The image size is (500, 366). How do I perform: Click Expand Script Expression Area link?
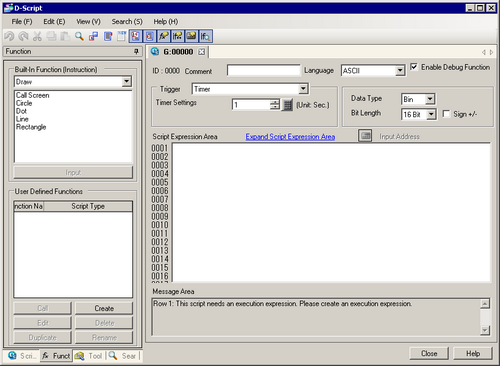click(x=290, y=137)
